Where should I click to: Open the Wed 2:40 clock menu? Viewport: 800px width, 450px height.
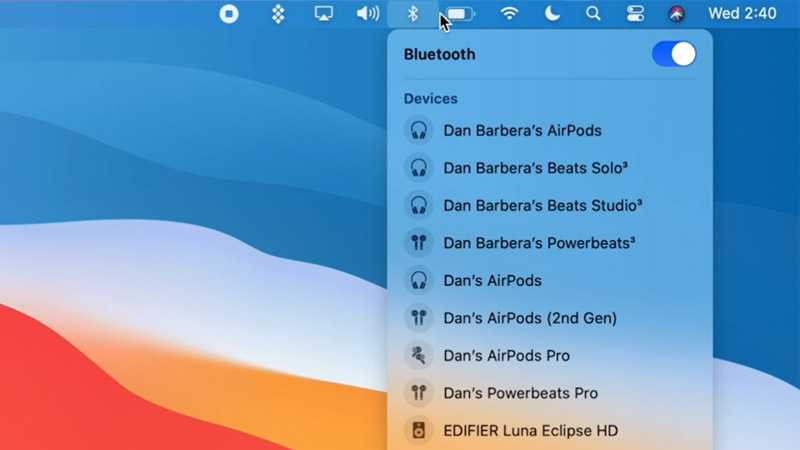click(x=742, y=13)
